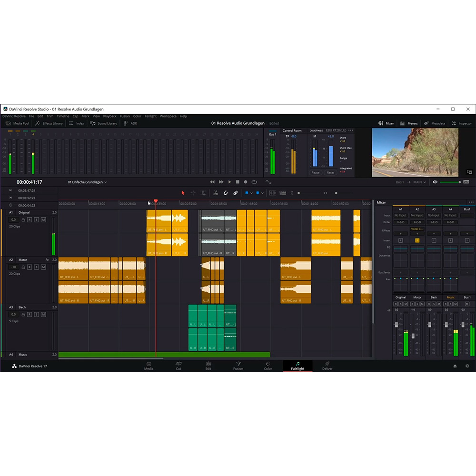Toggle the Mixer panel button
This screenshot has width=476, height=476.
(386, 123)
